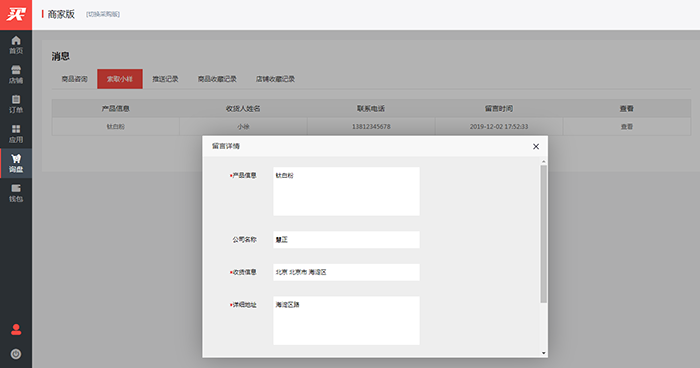Switch to 商品咨询 tab
Image resolution: width=700 pixels, height=368 pixels.
coord(75,79)
